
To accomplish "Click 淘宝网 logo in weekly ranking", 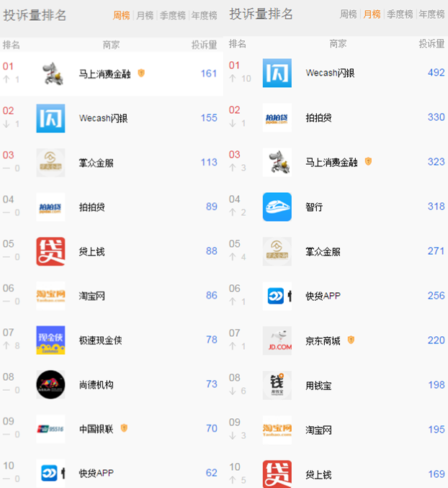I will pos(51,296).
